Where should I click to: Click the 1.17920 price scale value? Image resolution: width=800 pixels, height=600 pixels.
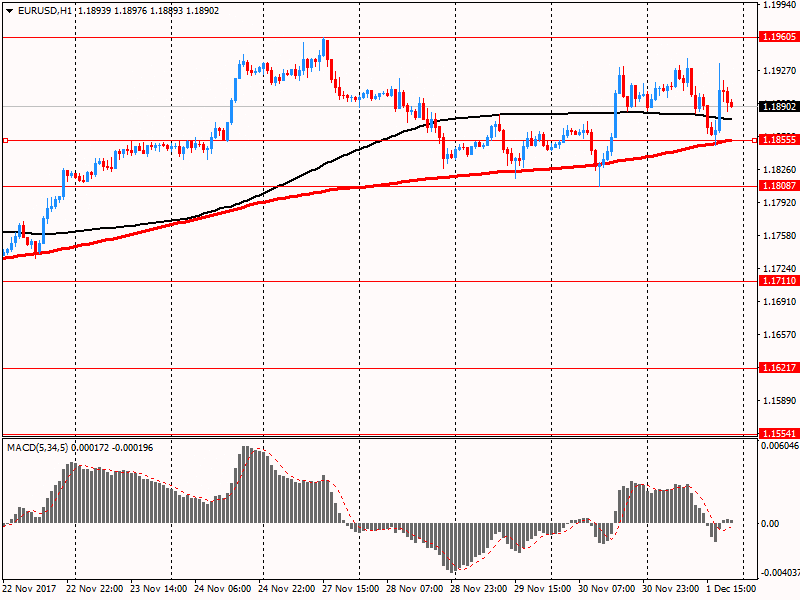click(779, 203)
